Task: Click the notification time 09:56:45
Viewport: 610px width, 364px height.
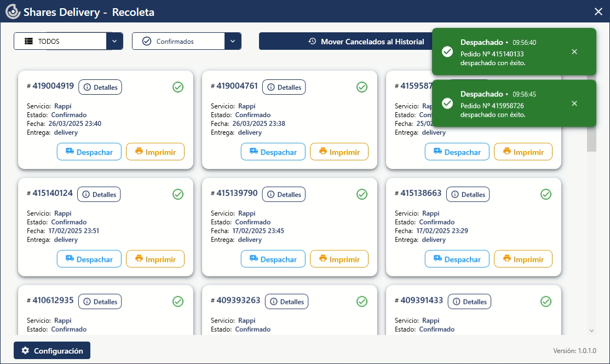Action: [524, 94]
